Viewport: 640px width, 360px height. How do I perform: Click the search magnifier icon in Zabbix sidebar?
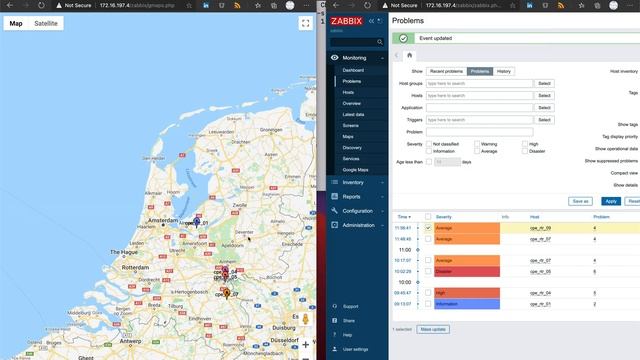pos(380,42)
